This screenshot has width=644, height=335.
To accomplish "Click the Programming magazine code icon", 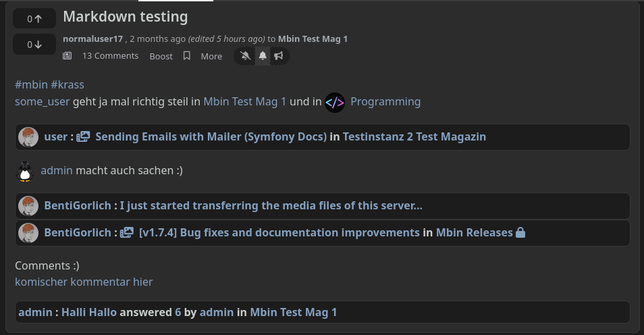I will tap(335, 102).
